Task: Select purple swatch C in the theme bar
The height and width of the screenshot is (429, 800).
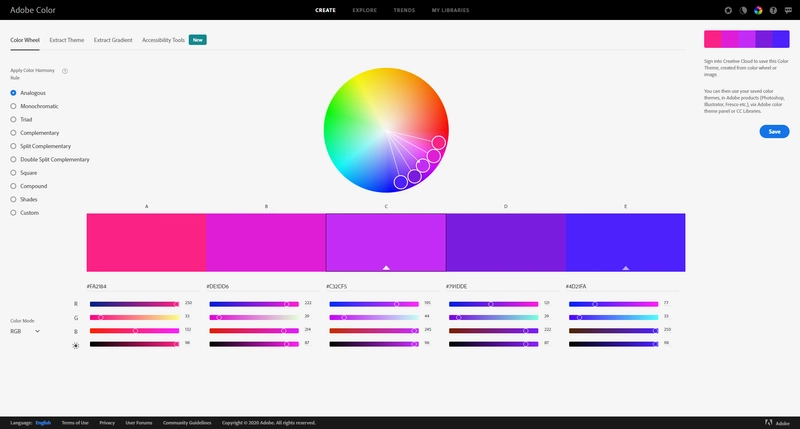Action: pyautogui.click(x=386, y=242)
